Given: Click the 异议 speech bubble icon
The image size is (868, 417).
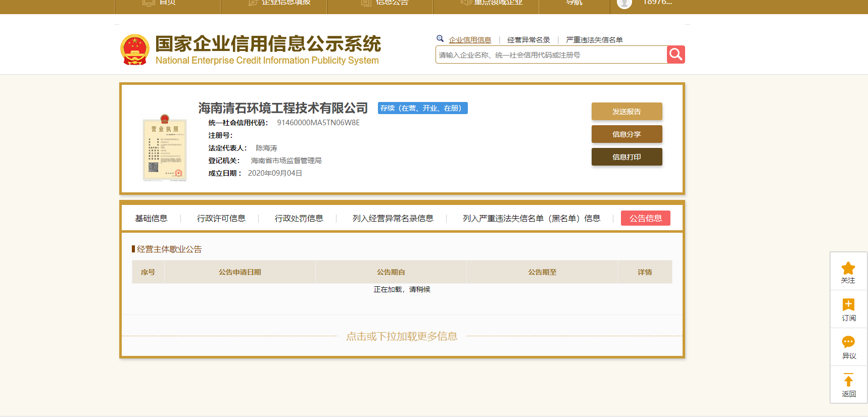Looking at the screenshot, I should pos(848,342).
